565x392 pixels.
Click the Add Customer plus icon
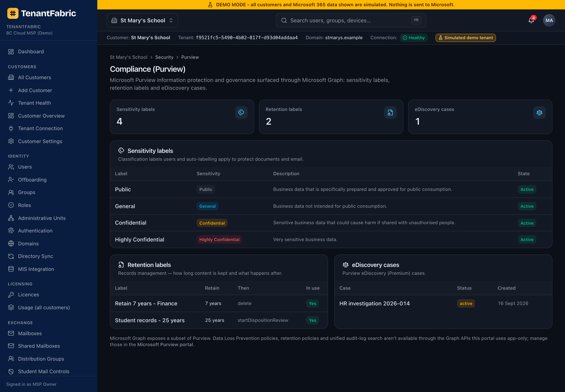click(11, 90)
